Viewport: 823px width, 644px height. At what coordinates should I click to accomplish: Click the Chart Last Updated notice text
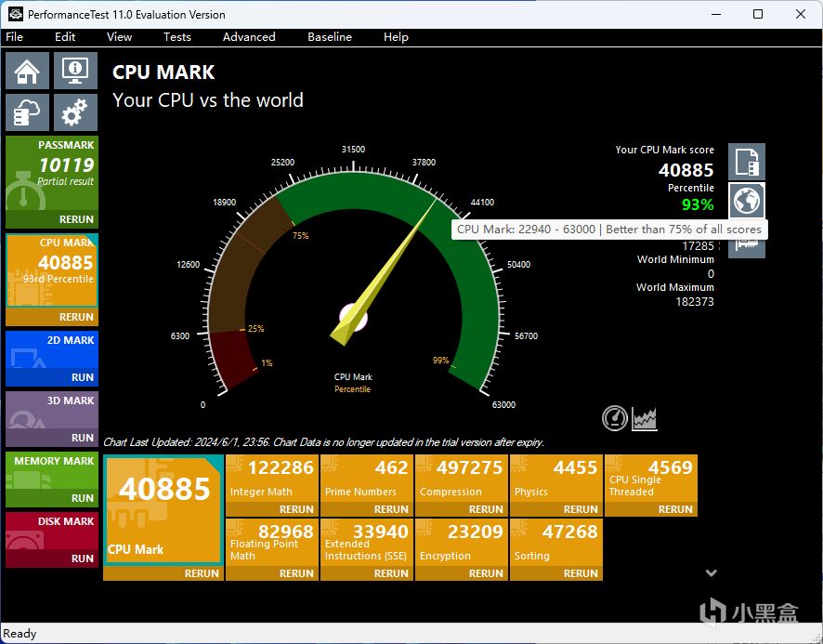coord(323,442)
